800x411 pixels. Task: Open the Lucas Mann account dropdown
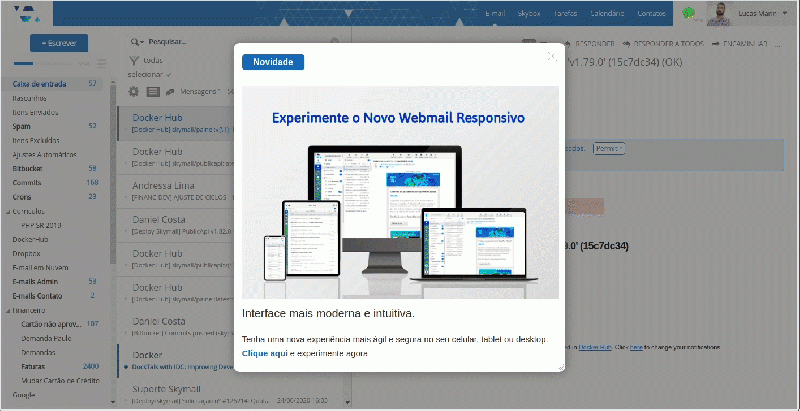coord(762,14)
